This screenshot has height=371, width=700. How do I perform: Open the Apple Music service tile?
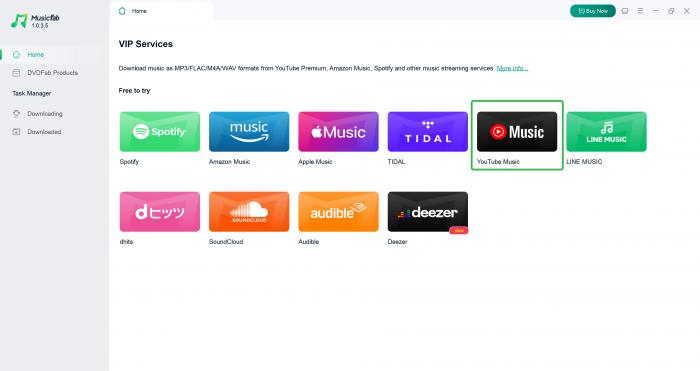[x=338, y=132]
